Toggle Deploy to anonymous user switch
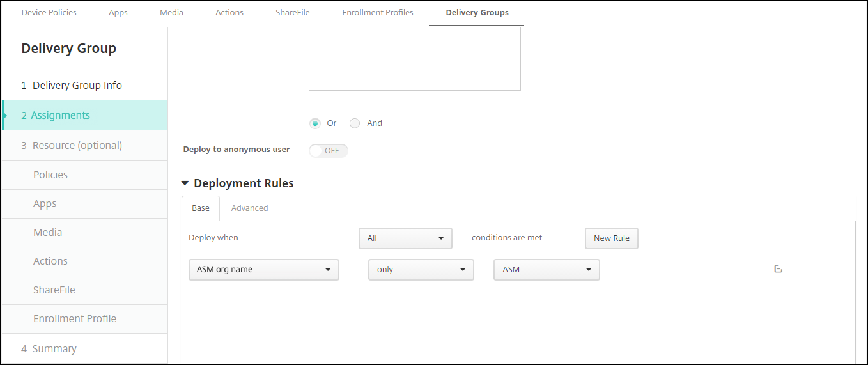868x365 pixels. coord(329,151)
